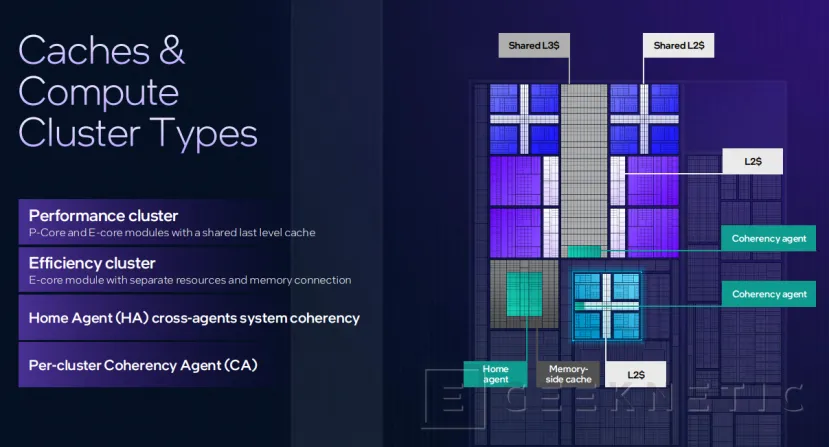Click the teal home agent block on die

point(523,298)
